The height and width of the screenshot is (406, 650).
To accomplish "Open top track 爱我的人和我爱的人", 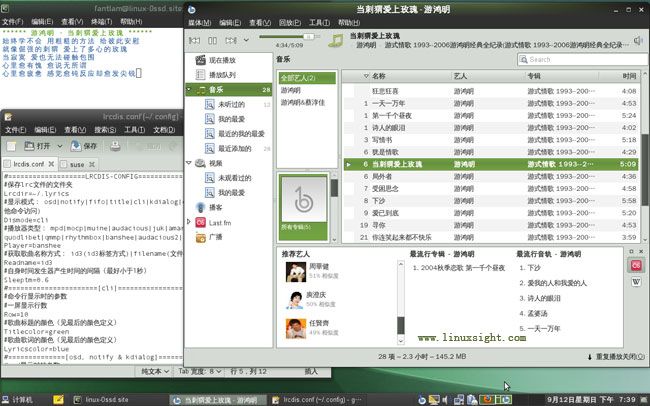I will pos(553,283).
